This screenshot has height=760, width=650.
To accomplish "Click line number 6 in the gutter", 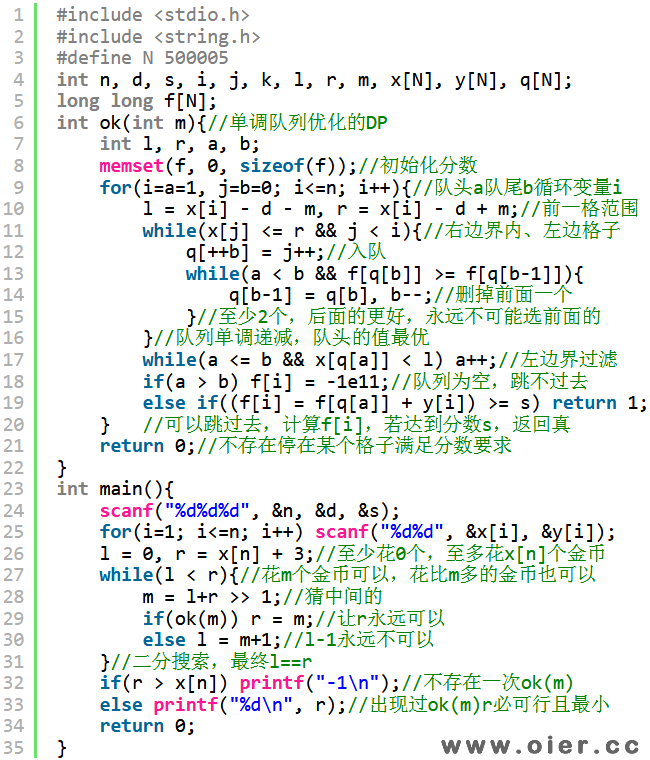I will pos(18,122).
